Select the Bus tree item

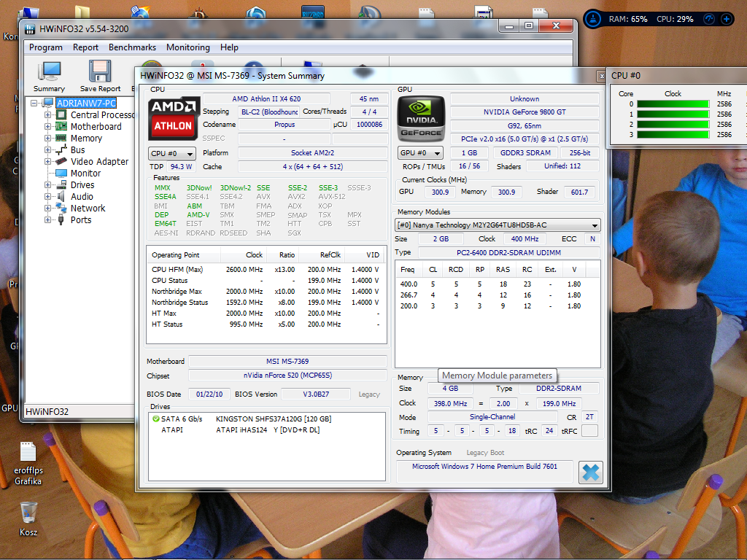(x=77, y=150)
